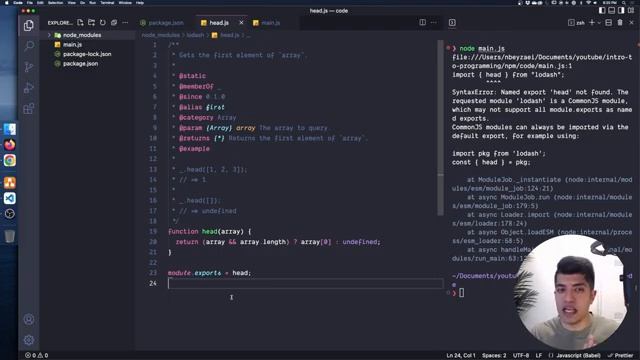Toggle the bottom panel layout

(611, 11)
